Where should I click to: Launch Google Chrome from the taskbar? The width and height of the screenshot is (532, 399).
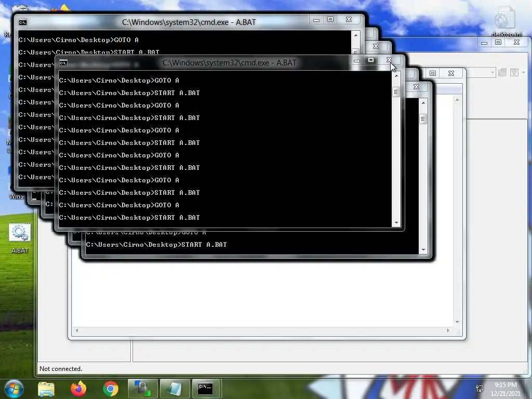coord(111,389)
